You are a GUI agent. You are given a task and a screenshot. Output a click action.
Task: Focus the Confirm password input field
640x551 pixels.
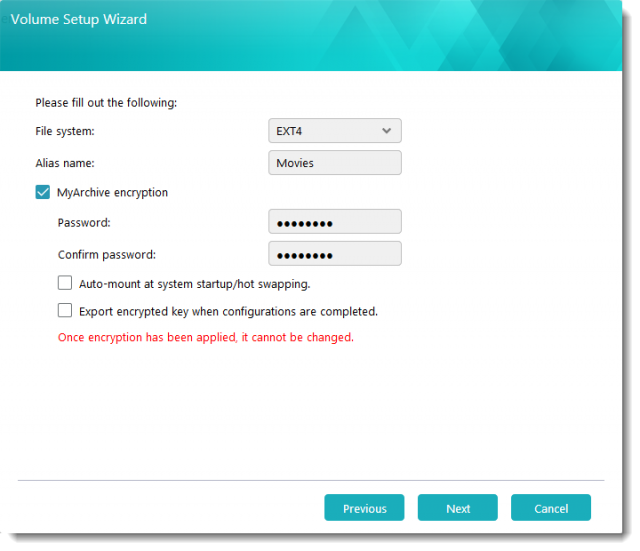point(334,254)
